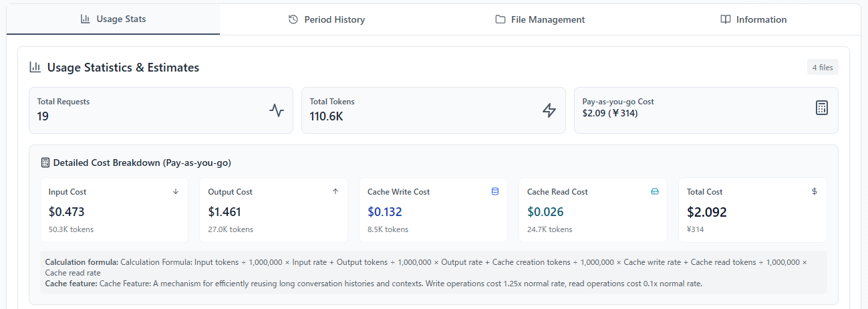Click the bar chart icon beside Usage Statistics heading
This screenshot has height=309, width=868.
[x=35, y=67]
